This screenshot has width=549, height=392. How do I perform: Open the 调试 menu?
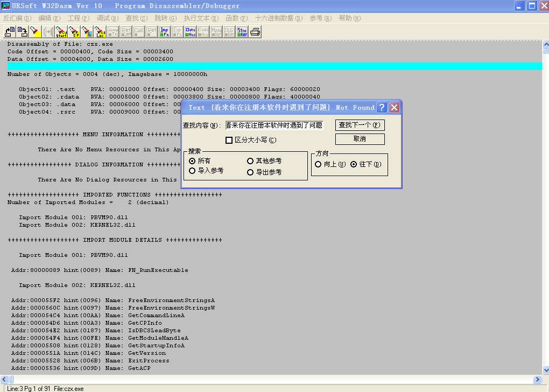point(108,18)
